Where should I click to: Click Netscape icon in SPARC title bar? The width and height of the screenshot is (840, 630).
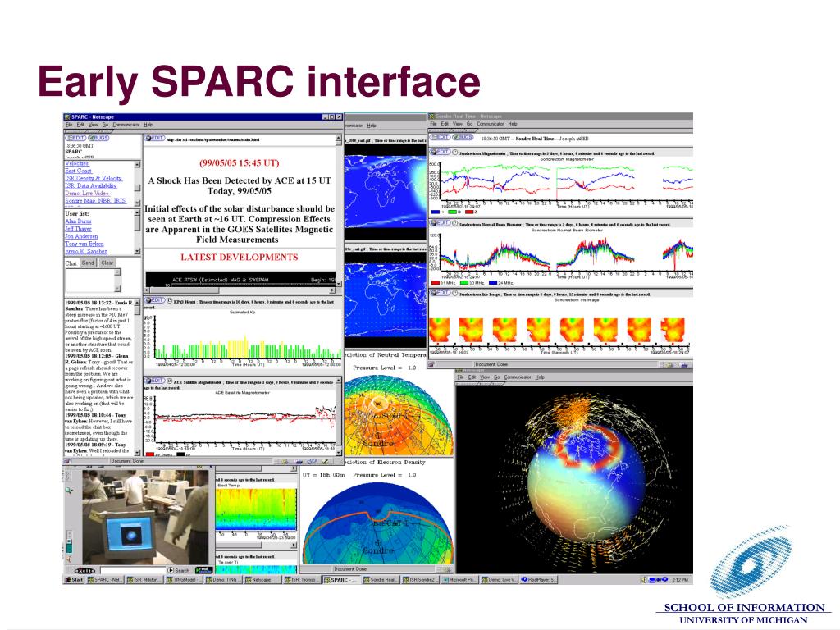point(67,116)
